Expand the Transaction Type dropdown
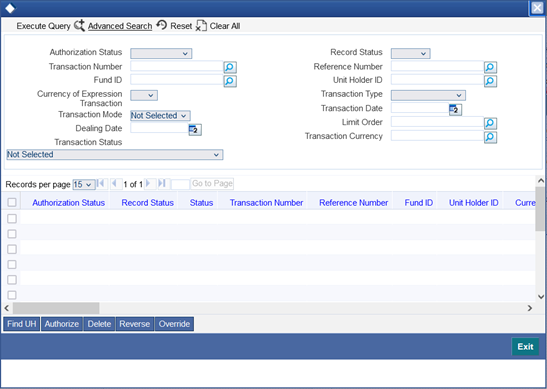547x389 pixels. [428, 95]
